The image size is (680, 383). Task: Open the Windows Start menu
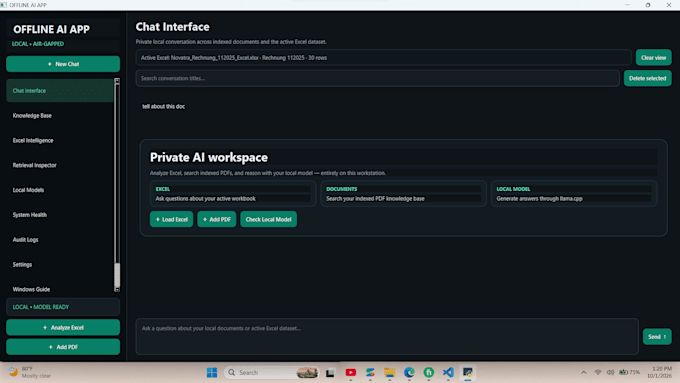212,373
